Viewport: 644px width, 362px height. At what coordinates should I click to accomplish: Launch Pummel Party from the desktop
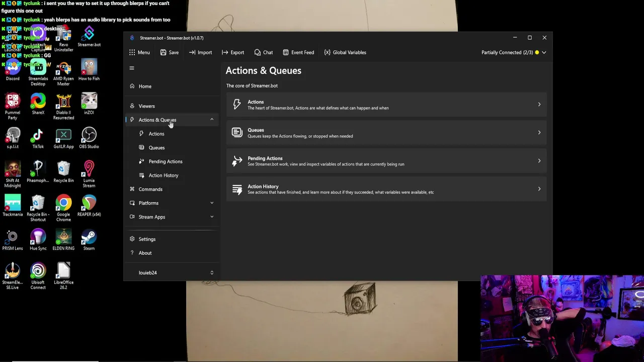point(13,107)
